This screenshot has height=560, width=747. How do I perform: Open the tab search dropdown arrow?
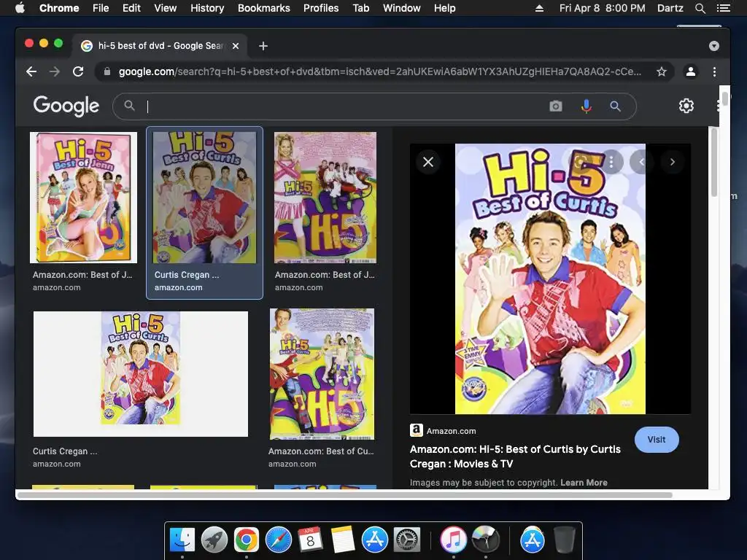[x=713, y=46]
